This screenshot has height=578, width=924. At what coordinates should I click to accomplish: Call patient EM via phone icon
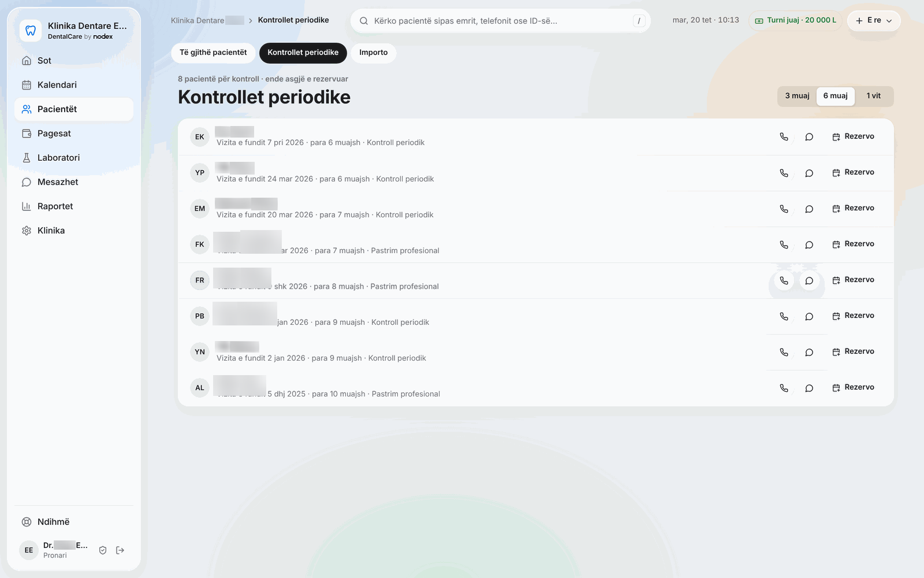point(784,209)
